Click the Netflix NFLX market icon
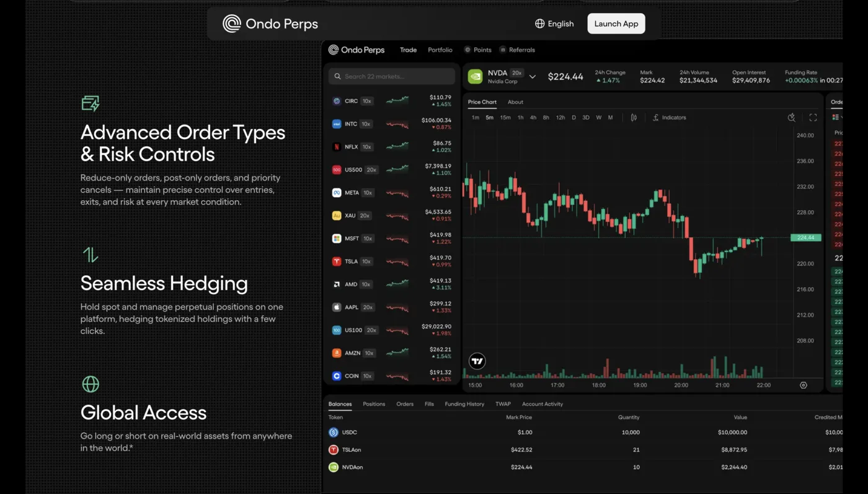 click(x=337, y=147)
